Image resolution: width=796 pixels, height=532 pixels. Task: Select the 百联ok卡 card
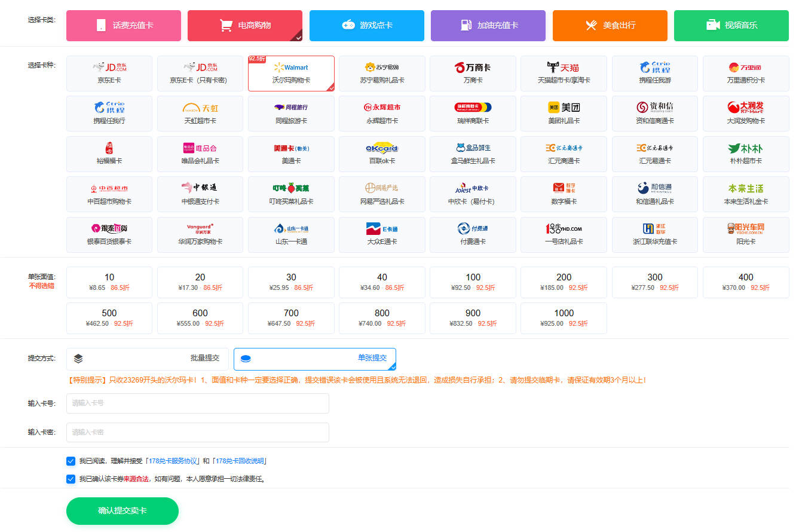coord(382,154)
